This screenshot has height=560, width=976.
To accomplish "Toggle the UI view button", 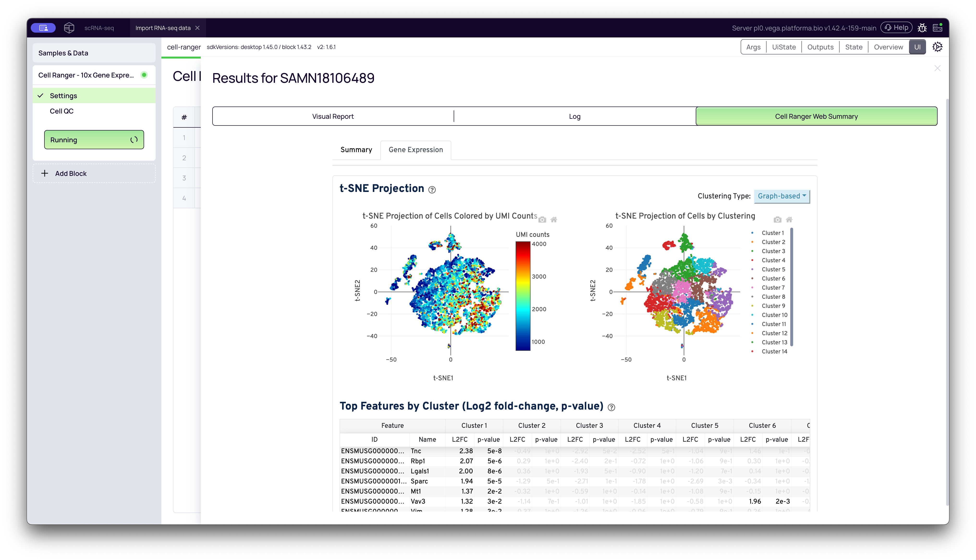I will click(x=917, y=47).
